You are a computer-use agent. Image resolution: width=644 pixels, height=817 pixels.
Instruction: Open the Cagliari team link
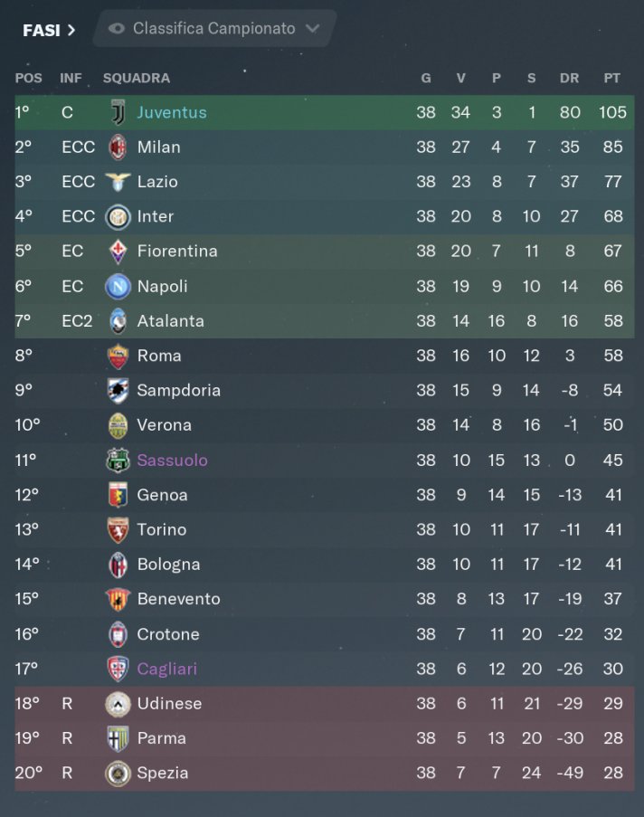point(167,669)
